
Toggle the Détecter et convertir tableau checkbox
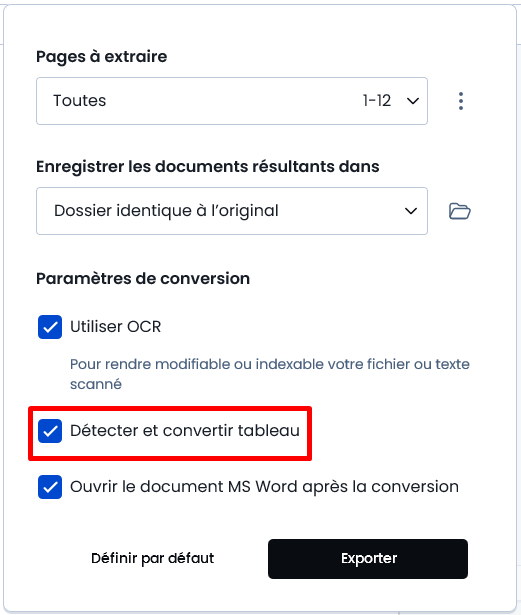[50, 431]
